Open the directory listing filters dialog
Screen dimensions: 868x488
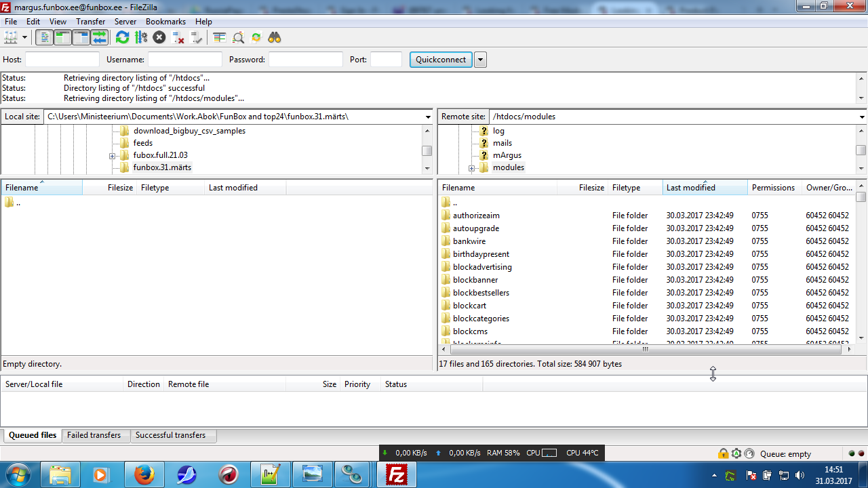[219, 37]
